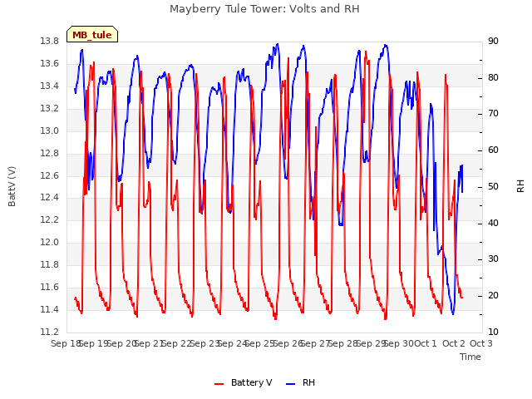Click the Time axis label

[470, 357]
